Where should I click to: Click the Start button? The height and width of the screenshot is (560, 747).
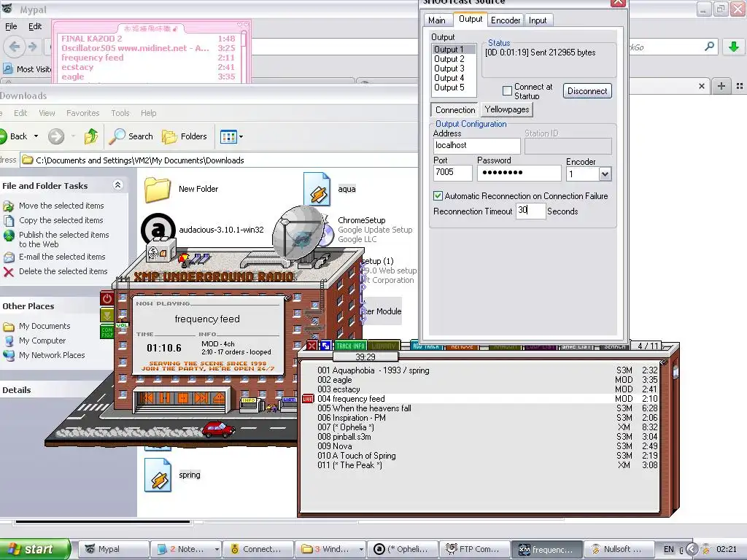point(35,549)
